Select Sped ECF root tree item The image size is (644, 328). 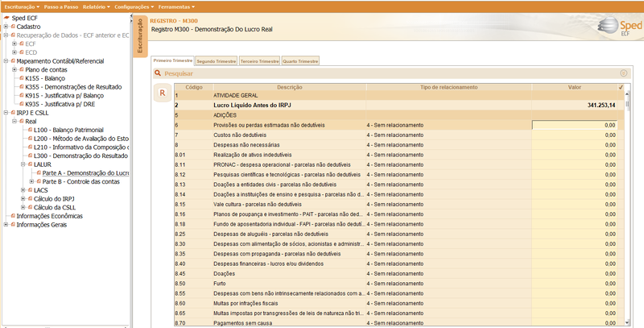click(x=24, y=18)
